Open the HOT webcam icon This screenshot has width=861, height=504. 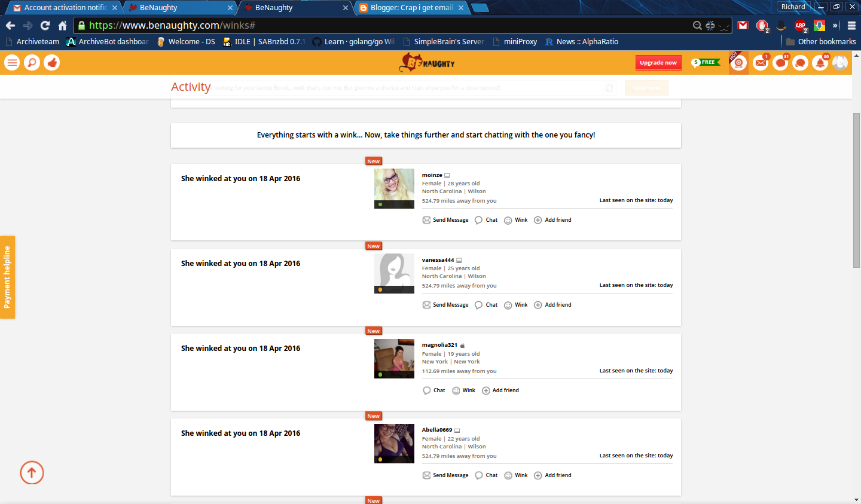point(739,62)
